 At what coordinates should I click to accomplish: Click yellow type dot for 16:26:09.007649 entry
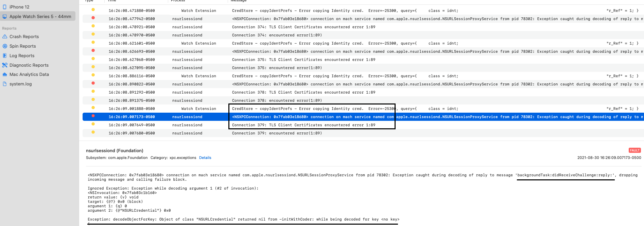93,124
